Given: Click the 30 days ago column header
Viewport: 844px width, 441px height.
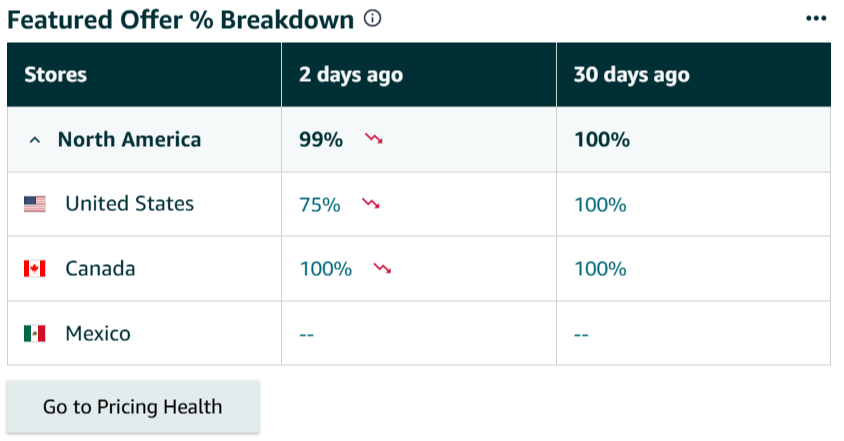Looking at the screenshot, I should [631, 75].
